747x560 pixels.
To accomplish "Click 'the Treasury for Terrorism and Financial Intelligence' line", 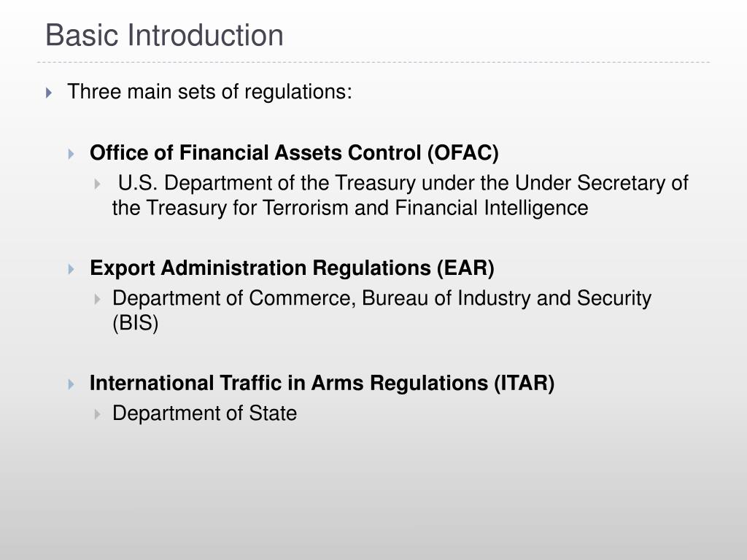I will [x=350, y=208].
